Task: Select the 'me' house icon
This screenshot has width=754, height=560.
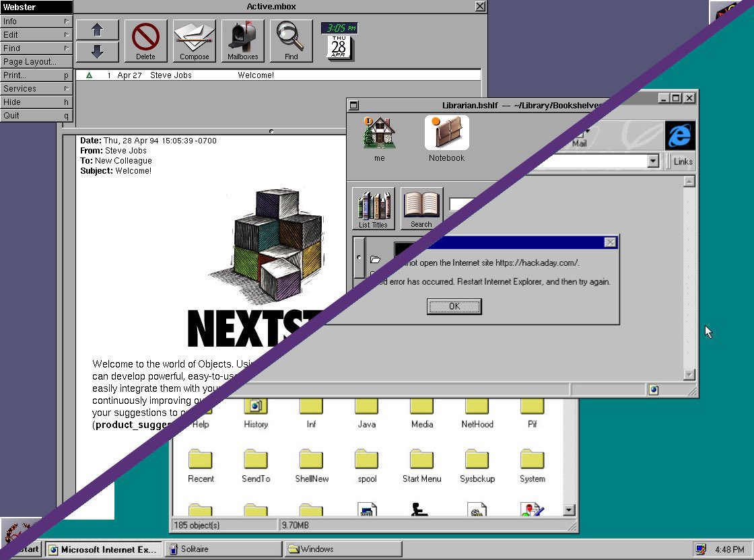Action: (380, 133)
